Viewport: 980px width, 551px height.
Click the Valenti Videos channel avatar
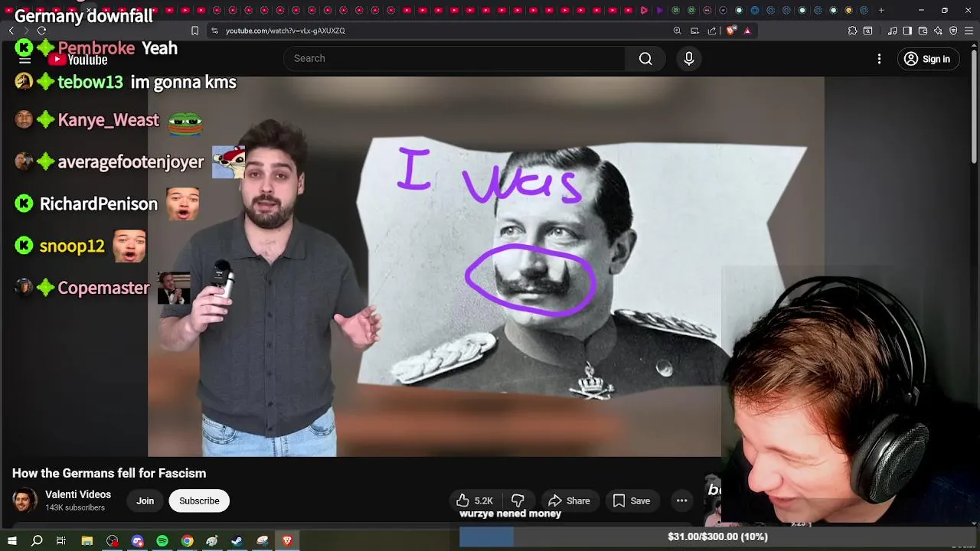[24, 500]
